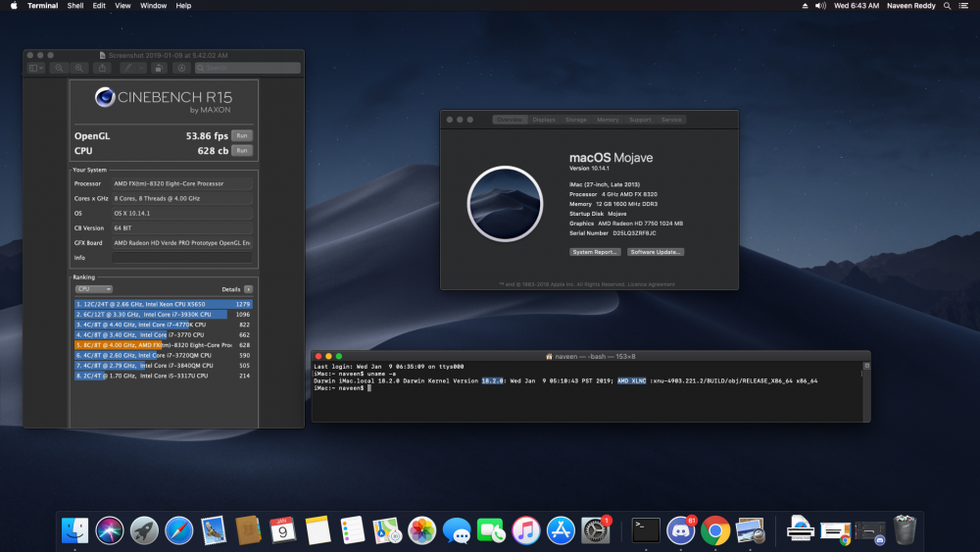Screen dimensions: 980x552
Task: Open Maps from the Dock
Action: (x=387, y=530)
